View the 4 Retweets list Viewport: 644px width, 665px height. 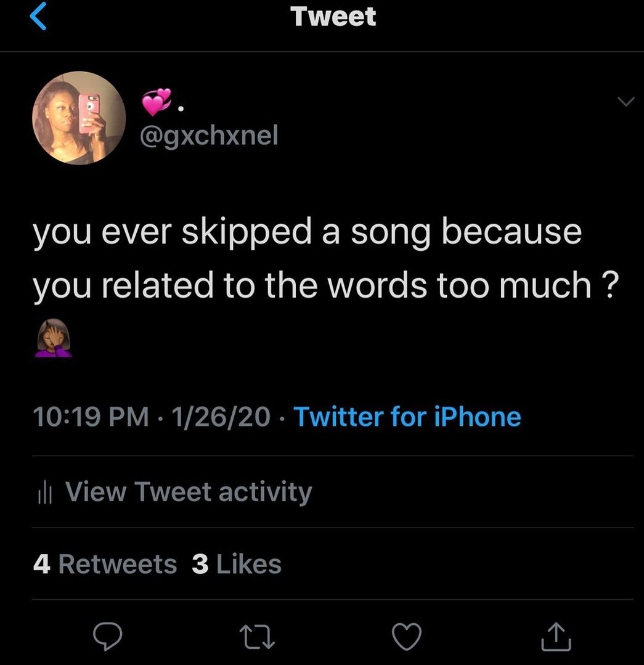coord(105,564)
